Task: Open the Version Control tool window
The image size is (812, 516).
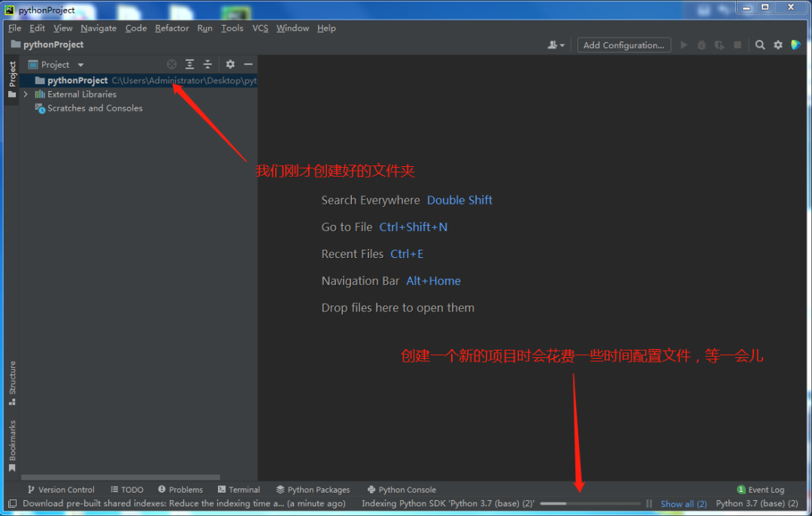Action: (61, 490)
